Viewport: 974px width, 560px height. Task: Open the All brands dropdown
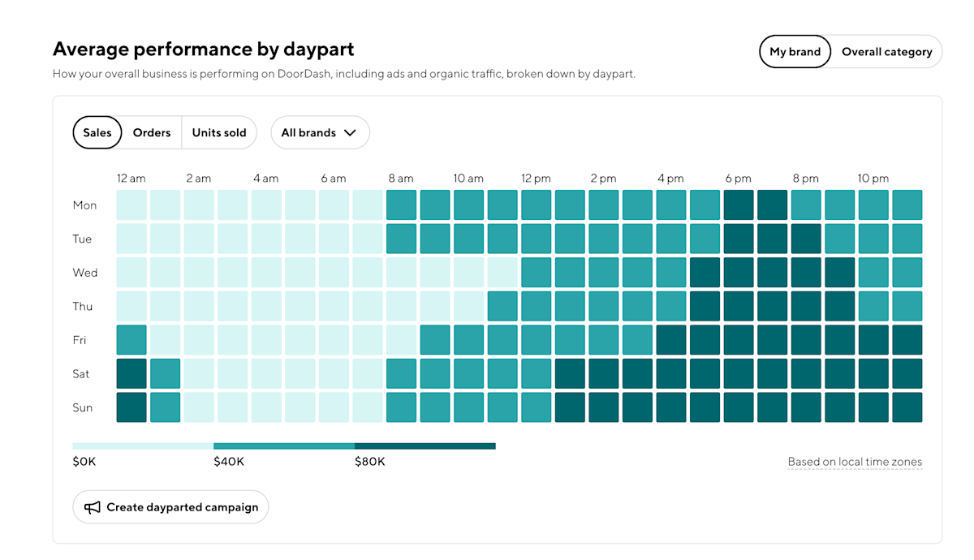(x=320, y=133)
